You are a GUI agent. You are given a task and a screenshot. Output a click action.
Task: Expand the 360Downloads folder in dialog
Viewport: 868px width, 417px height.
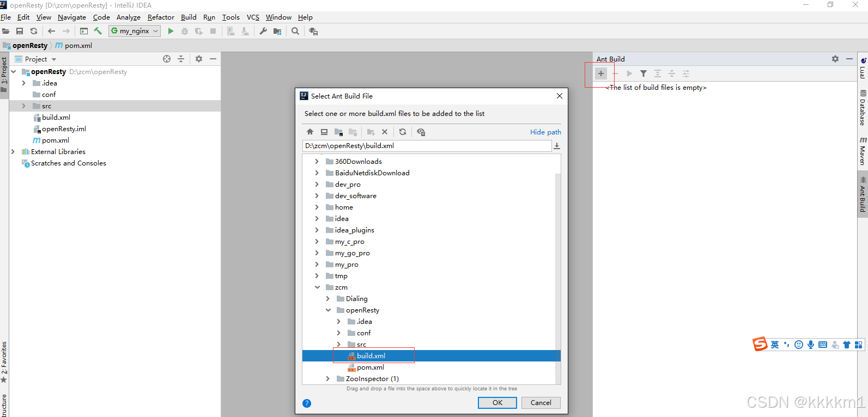point(317,162)
